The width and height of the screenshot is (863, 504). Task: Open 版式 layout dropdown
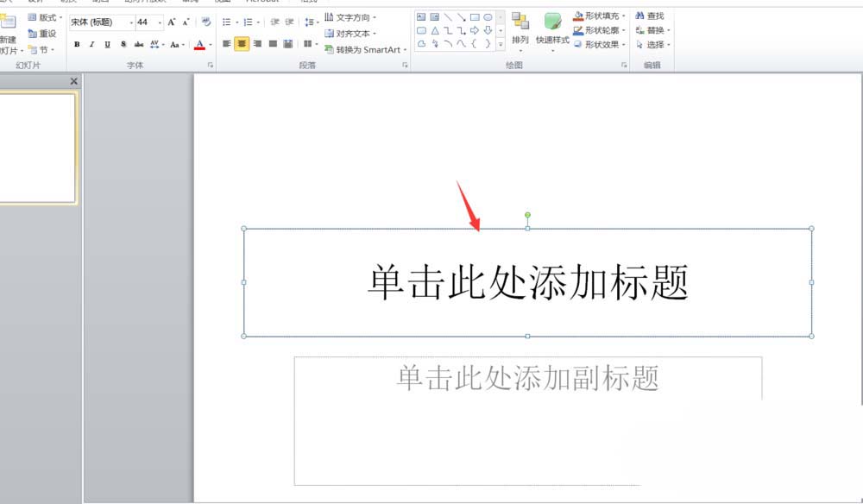[x=45, y=17]
